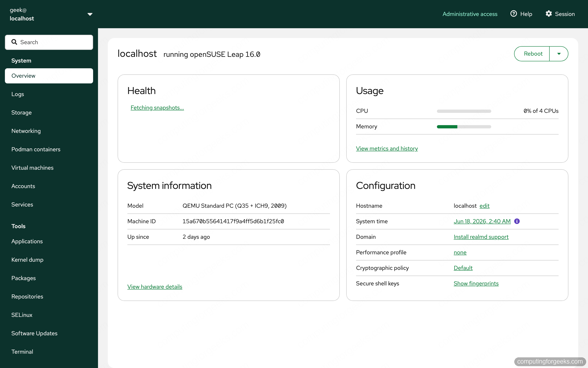
Task: Click the QEMU Standard PC model text
Action: click(234, 206)
